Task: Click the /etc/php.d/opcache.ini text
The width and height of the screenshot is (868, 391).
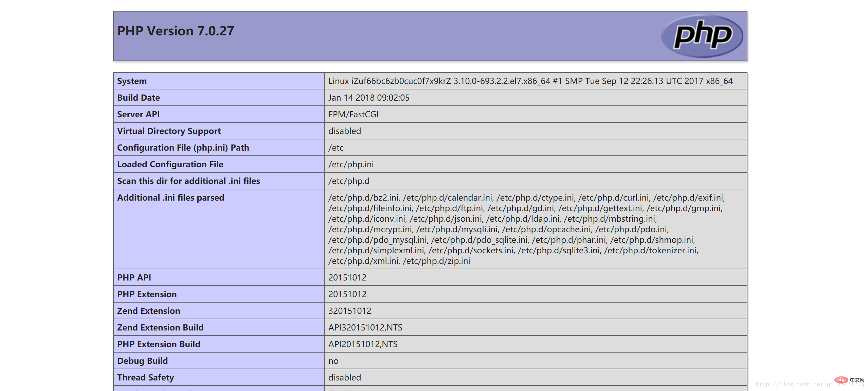Action: (546, 229)
